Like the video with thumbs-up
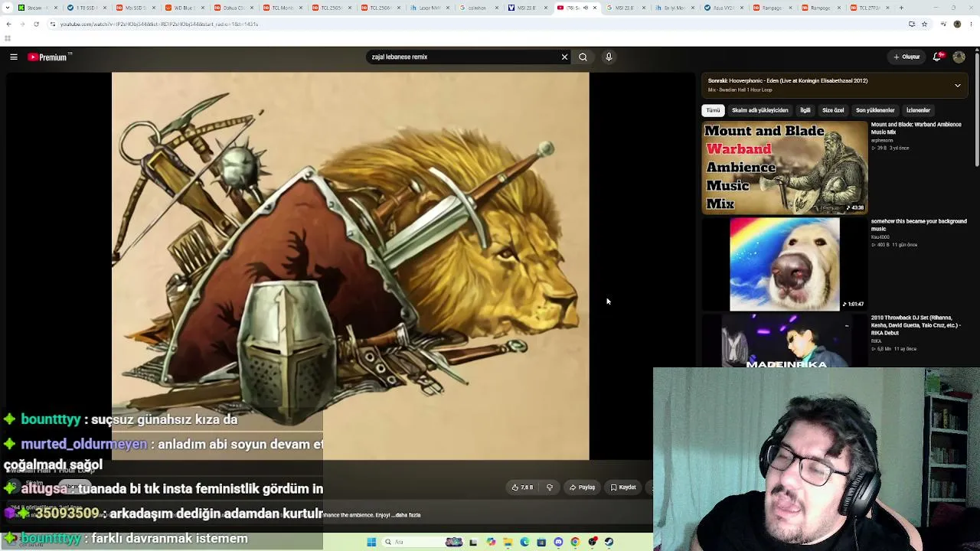The height and width of the screenshot is (551, 980). pyautogui.click(x=522, y=487)
